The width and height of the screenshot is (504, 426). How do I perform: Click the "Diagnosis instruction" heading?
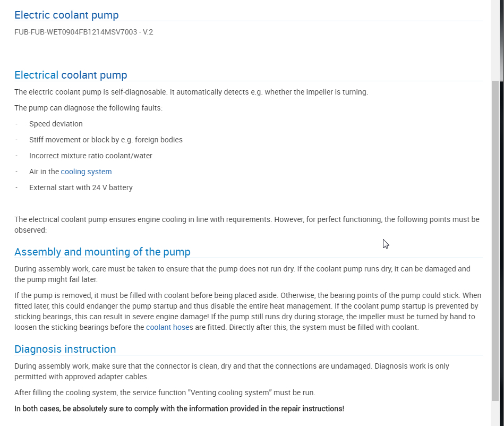pos(65,349)
